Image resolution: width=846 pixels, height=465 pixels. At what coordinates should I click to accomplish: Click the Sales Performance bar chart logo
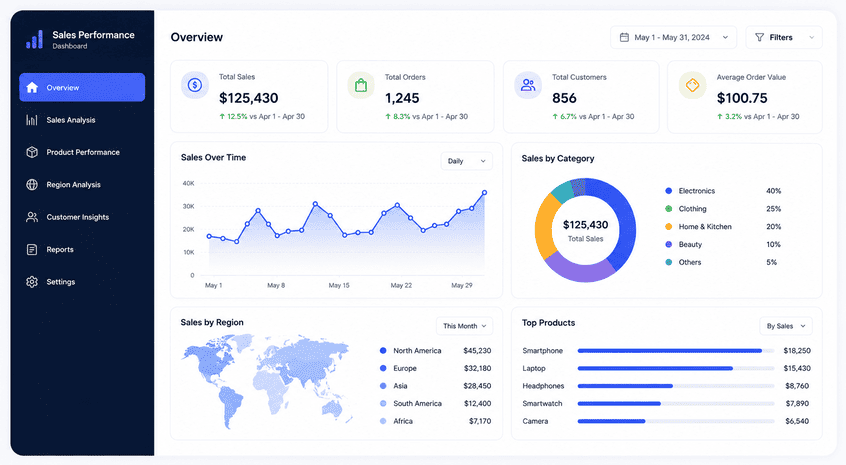coord(34,39)
